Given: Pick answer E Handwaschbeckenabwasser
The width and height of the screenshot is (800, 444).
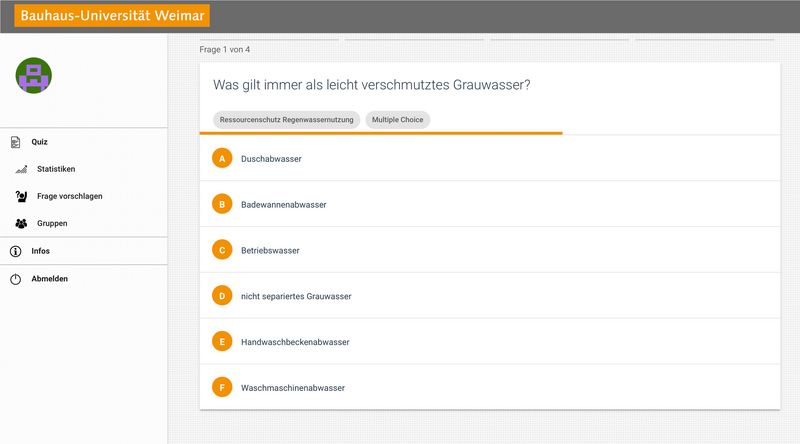Looking at the screenshot, I should 490,341.
